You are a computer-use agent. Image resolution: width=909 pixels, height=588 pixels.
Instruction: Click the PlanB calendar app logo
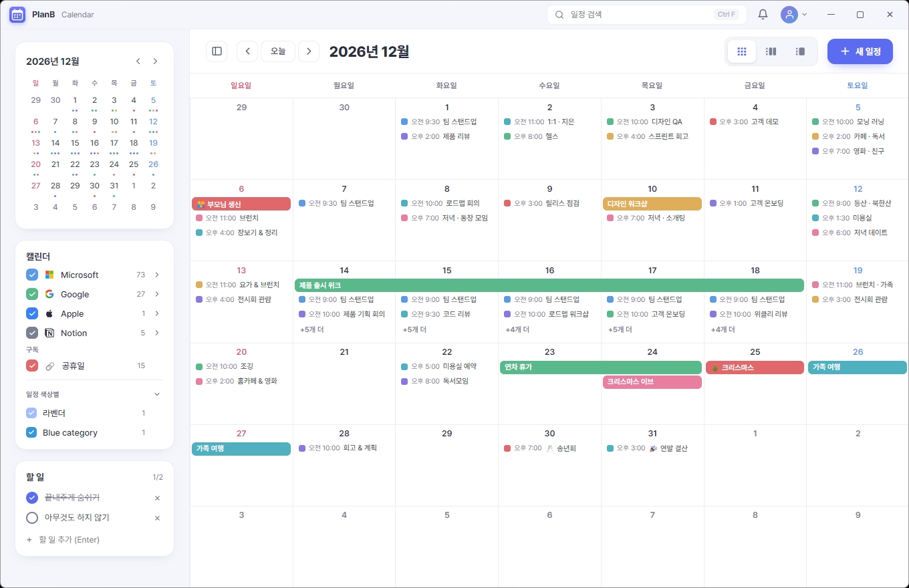click(17, 15)
